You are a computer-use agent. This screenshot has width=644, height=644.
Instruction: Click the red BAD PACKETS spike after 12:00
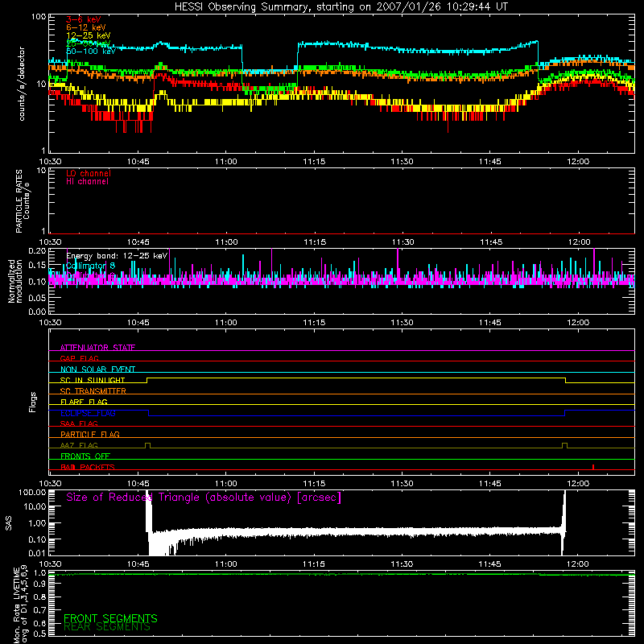(x=593, y=467)
